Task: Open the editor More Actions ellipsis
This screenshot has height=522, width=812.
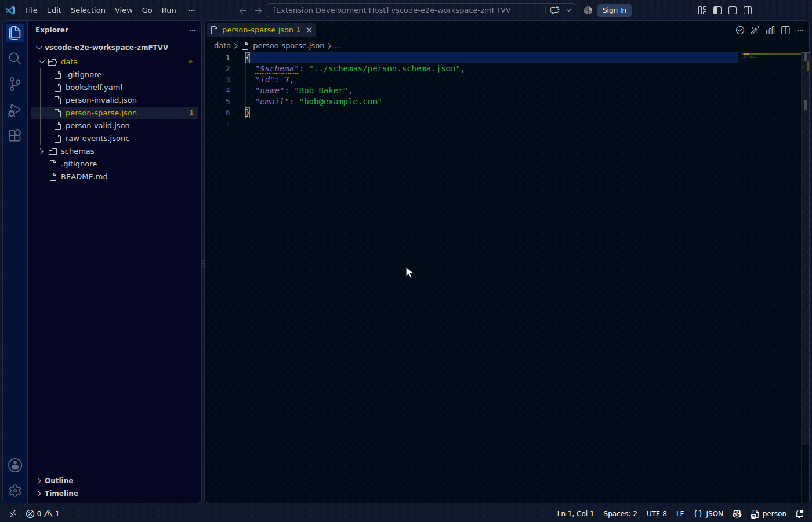Action: (800, 30)
